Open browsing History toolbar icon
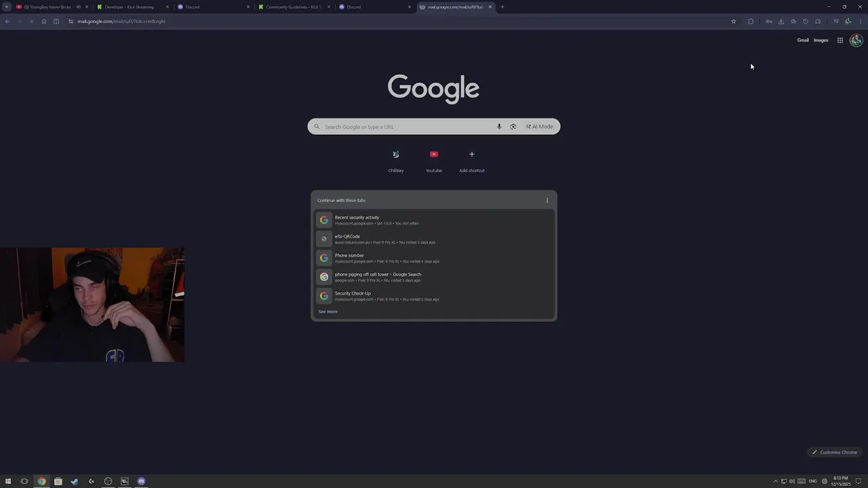 click(806, 21)
